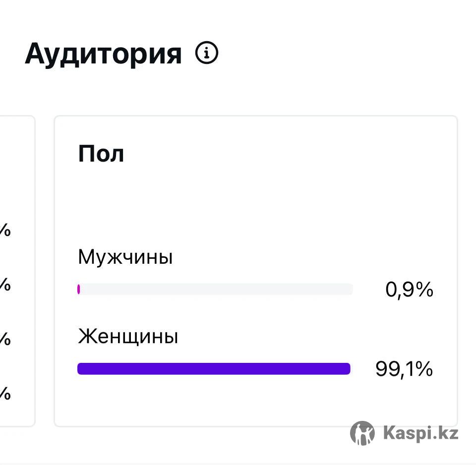Click the third percent sign in left card

[5, 340]
